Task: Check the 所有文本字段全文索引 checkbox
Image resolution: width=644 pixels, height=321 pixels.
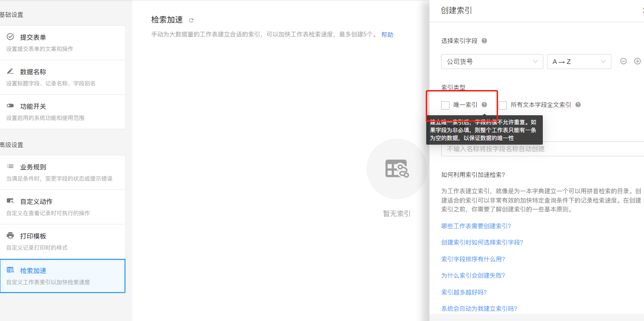Action: 503,105
